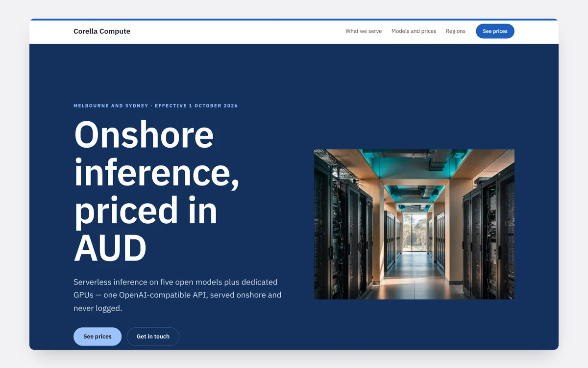Click the light blue See prices hero button
Image resolution: width=588 pixels, height=368 pixels.
click(x=98, y=337)
